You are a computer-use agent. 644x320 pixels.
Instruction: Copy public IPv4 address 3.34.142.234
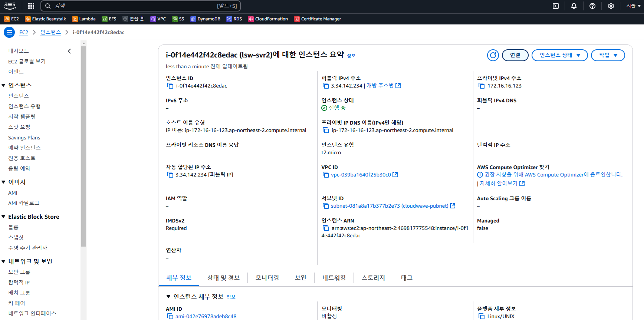tap(326, 86)
